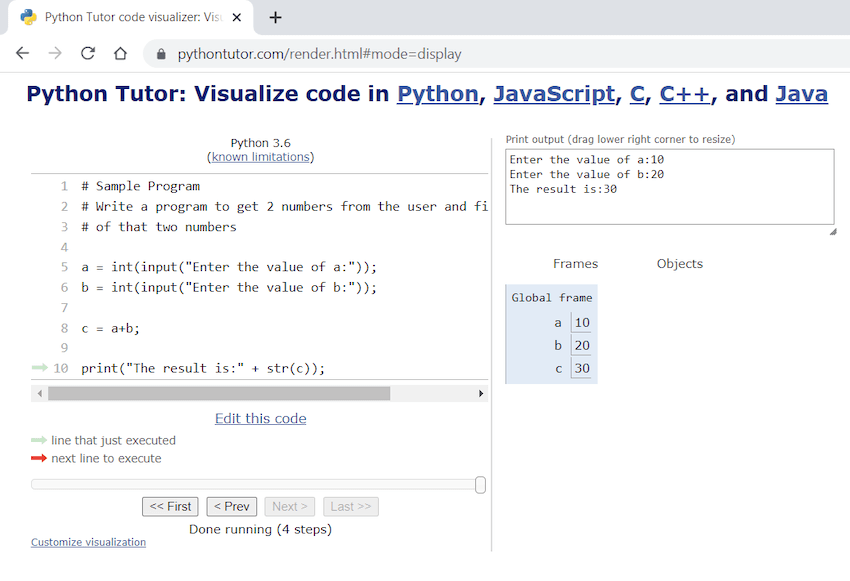Click the Edit this code link
850x581 pixels.
click(x=260, y=418)
